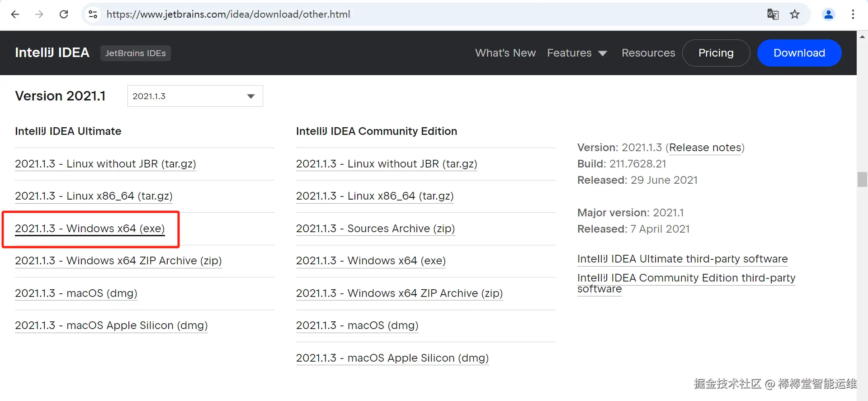Open the 2021.1.3 version dropdown
This screenshot has height=401, width=868.
point(195,96)
